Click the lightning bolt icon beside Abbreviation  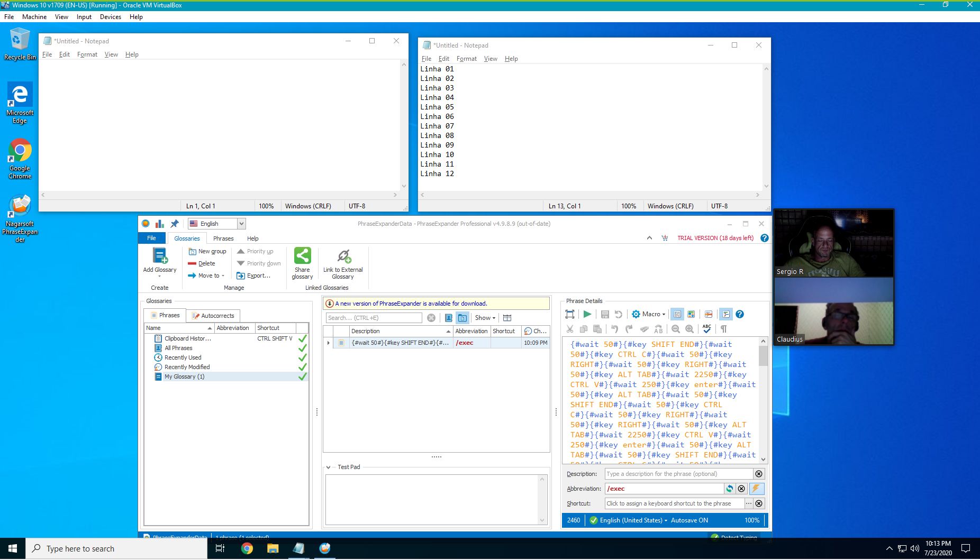(x=756, y=489)
